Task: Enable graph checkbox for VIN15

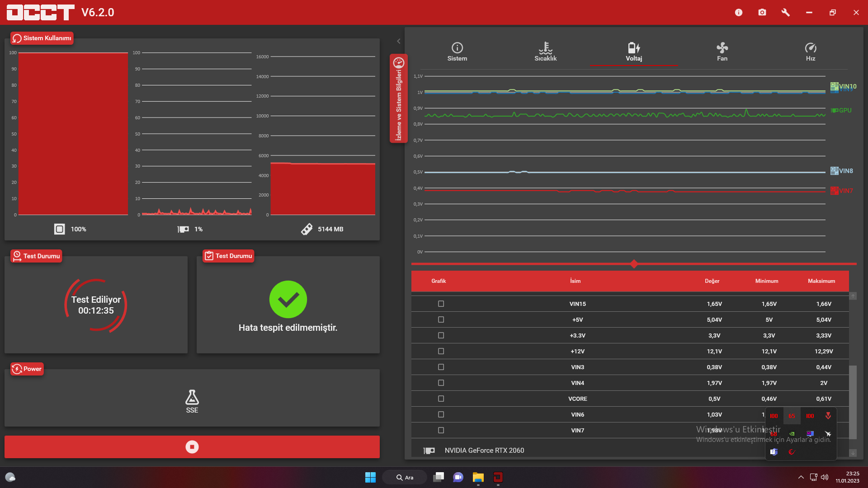Action: (441, 304)
